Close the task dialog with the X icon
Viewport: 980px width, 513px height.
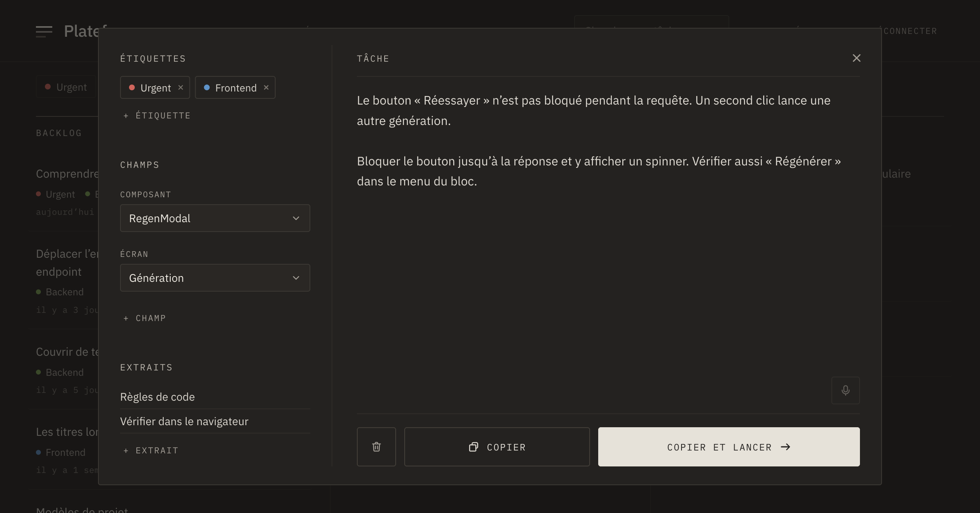[857, 58]
